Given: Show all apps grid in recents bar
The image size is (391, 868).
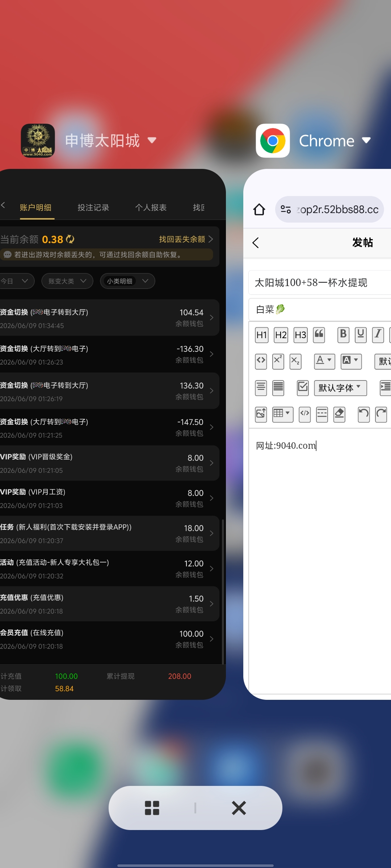Looking at the screenshot, I should [152, 808].
